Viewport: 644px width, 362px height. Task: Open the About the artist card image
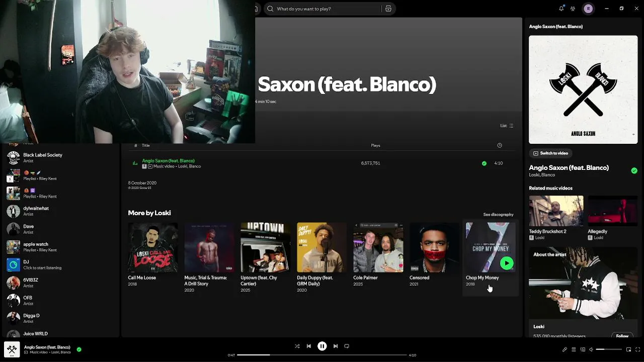pyautogui.click(x=583, y=284)
